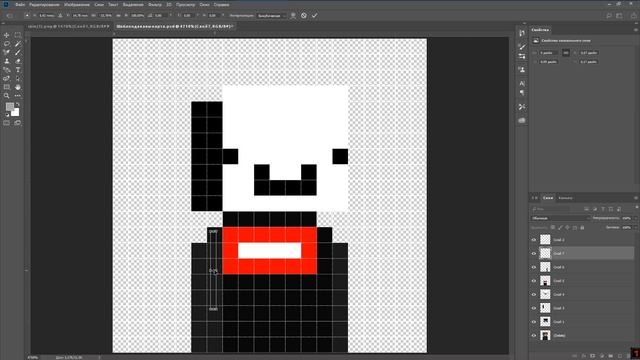Viewport: 640px width, 360px height.
Task: Open the Выделение menu
Action: [x=133, y=5]
